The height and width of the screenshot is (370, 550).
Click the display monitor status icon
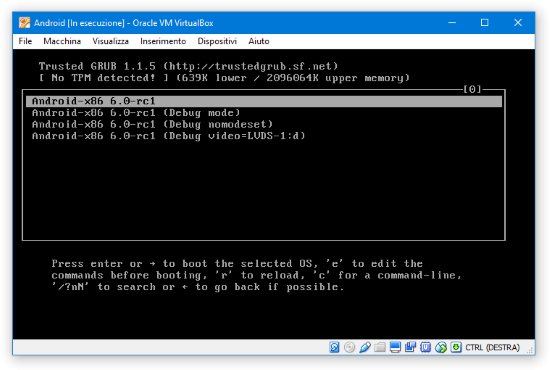[x=395, y=347]
